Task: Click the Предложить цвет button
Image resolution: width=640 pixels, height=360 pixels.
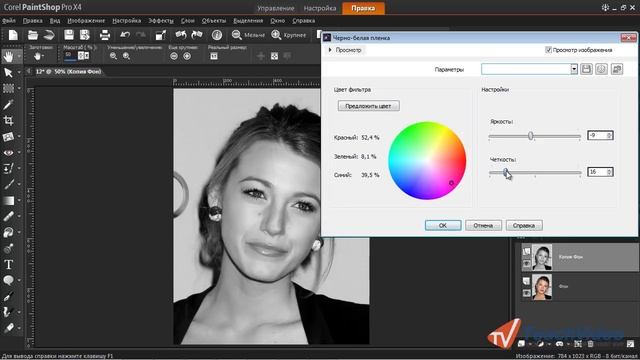Action: (x=369, y=106)
